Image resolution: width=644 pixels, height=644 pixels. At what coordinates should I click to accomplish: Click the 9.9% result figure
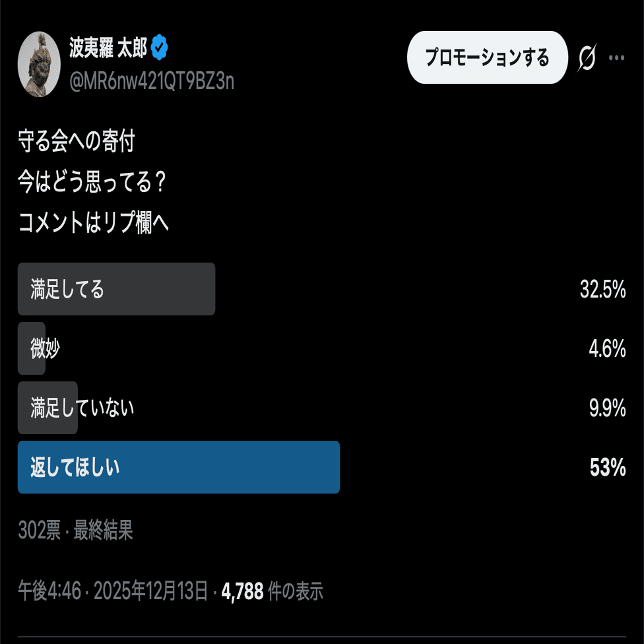point(607,408)
